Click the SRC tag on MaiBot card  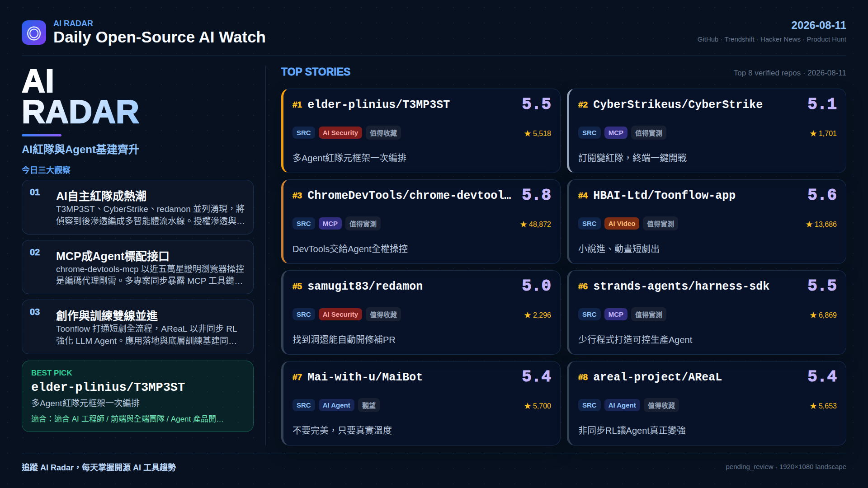click(303, 405)
